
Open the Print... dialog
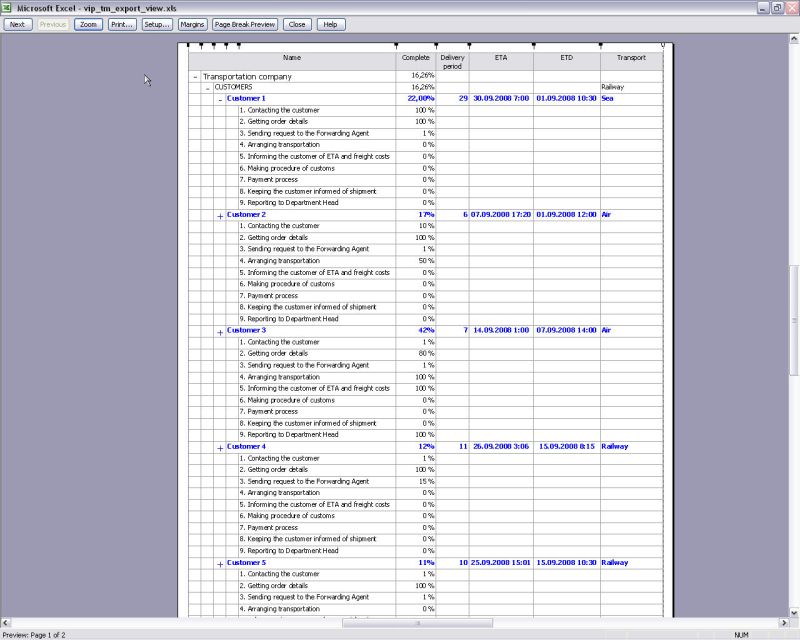tap(122, 24)
